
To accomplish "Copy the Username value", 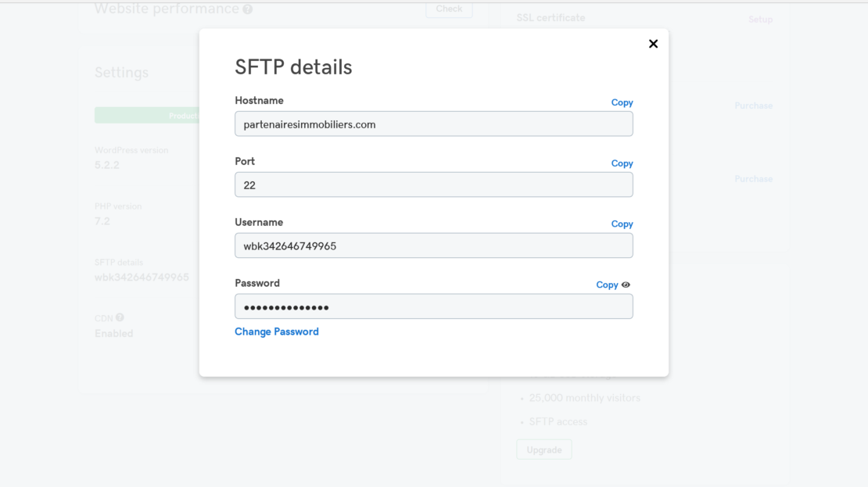I will pyautogui.click(x=622, y=224).
